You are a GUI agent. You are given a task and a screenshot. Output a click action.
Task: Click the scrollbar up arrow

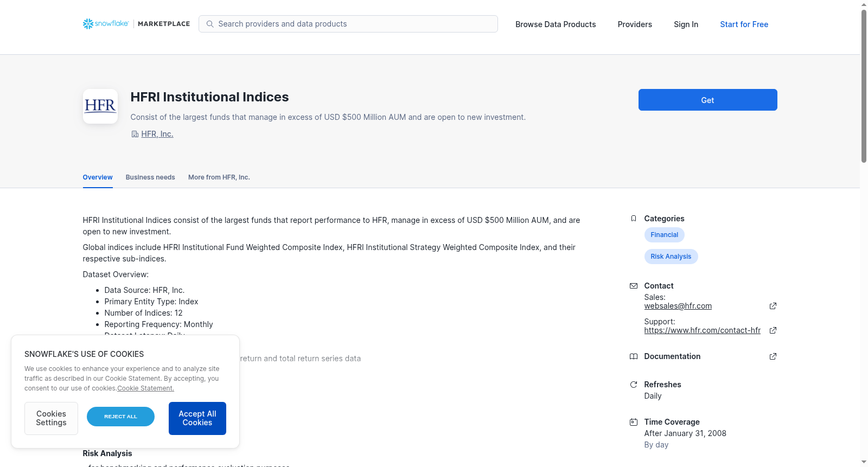click(864, 4)
